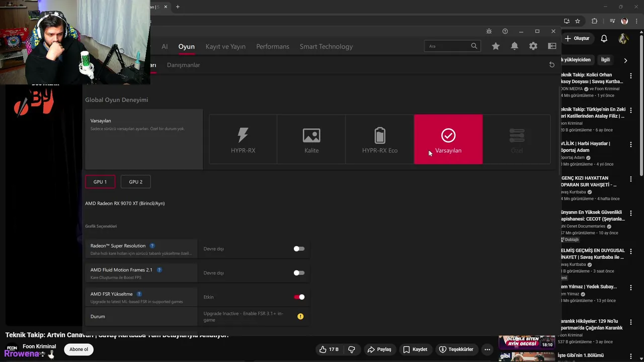Select GPU 1

100,182
